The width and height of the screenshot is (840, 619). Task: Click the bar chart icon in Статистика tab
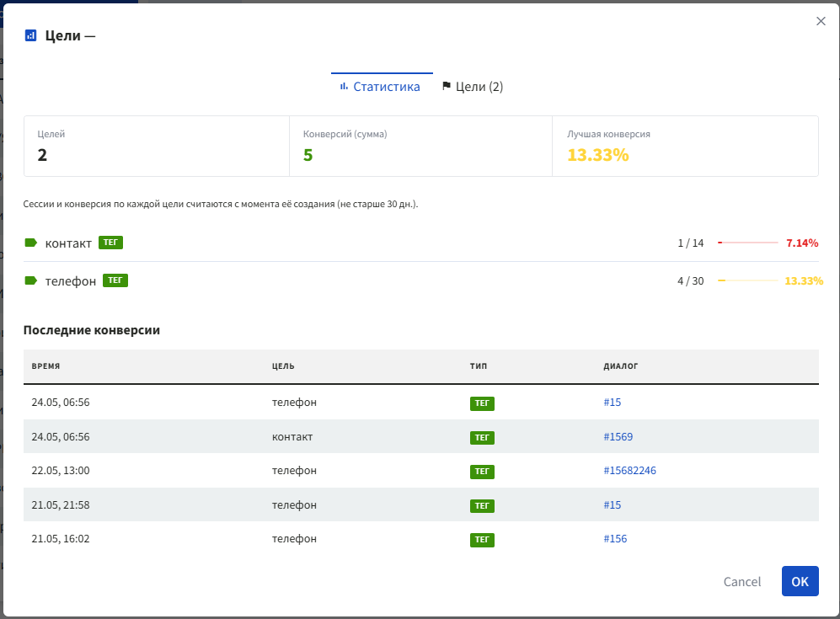click(x=344, y=86)
